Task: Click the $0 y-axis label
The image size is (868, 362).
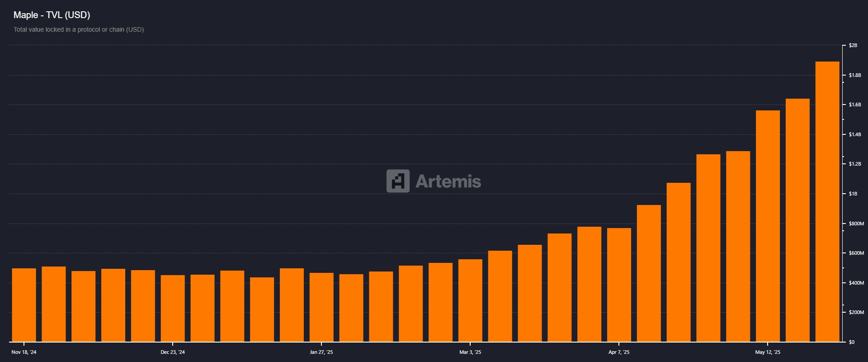Action: [851, 342]
